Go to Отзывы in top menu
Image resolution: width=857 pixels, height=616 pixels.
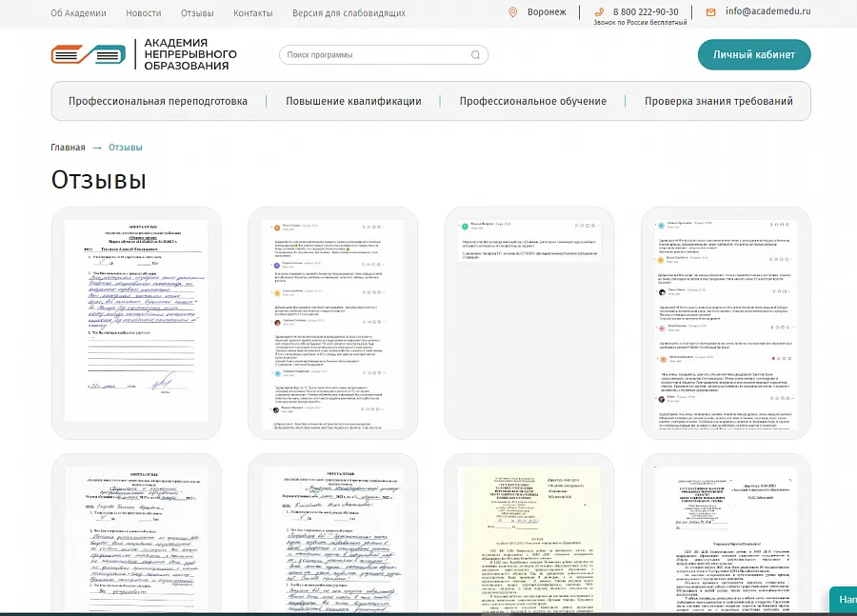tap(197, 13)
